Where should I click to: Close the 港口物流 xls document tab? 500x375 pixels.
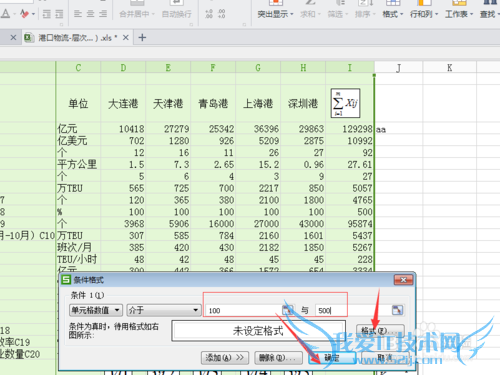(x=126, y=38)
